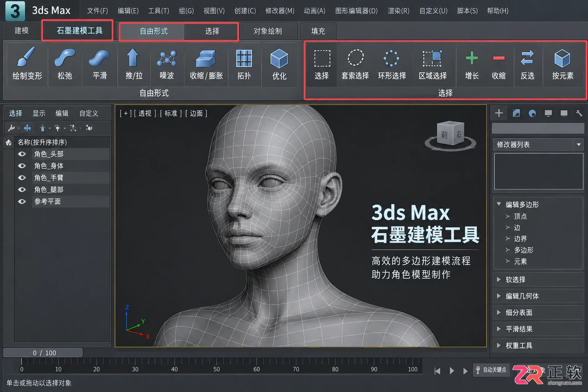The width and height of the screenshot is (588, 392).
Task: Toggle visibility of 角色_身体
Action: tap(22, 166)
